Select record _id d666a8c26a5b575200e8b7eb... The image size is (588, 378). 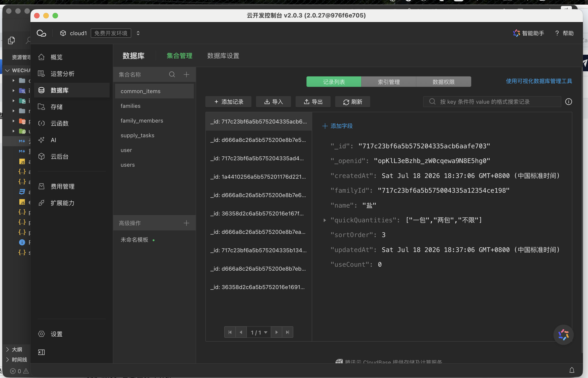pos(259,269)
